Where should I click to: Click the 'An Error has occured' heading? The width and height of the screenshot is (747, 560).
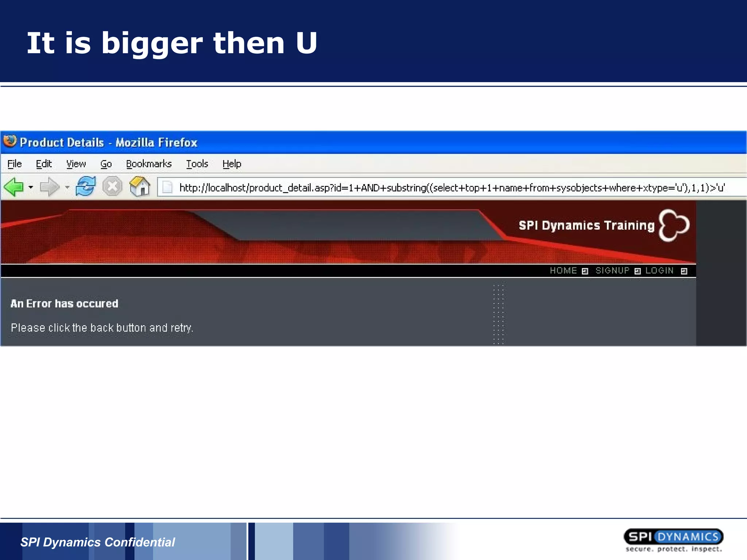64,303
